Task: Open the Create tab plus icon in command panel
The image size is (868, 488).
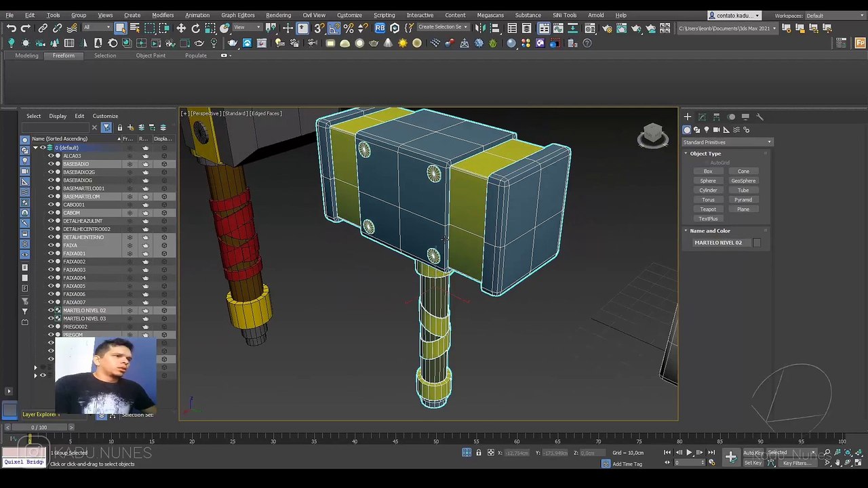Action: 687,117
